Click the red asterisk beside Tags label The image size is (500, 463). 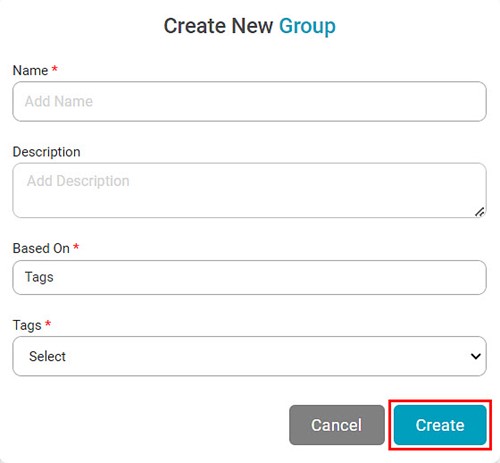coord(48,323)
